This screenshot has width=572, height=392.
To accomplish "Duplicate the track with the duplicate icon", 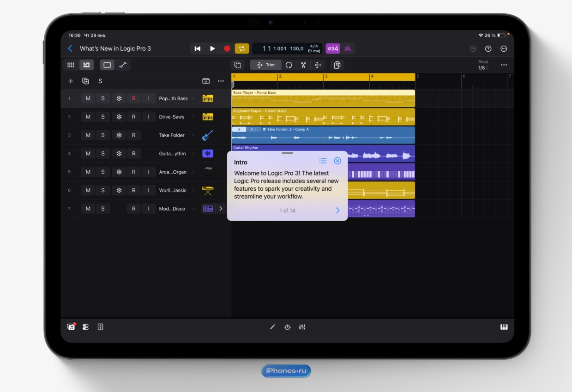I will pyautogui.click(x=85, y=81).
